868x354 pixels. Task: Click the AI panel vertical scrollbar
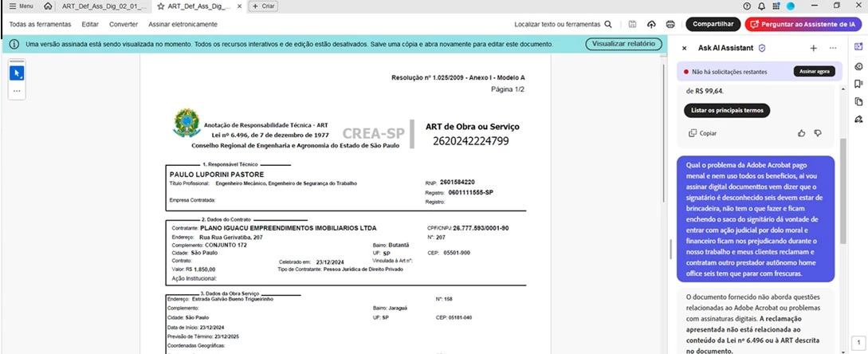click(x=843, y=191)
